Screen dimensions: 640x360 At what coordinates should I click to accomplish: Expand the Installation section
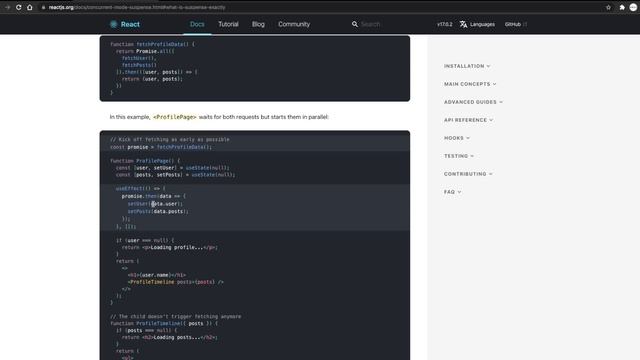(x=467, y=66)
